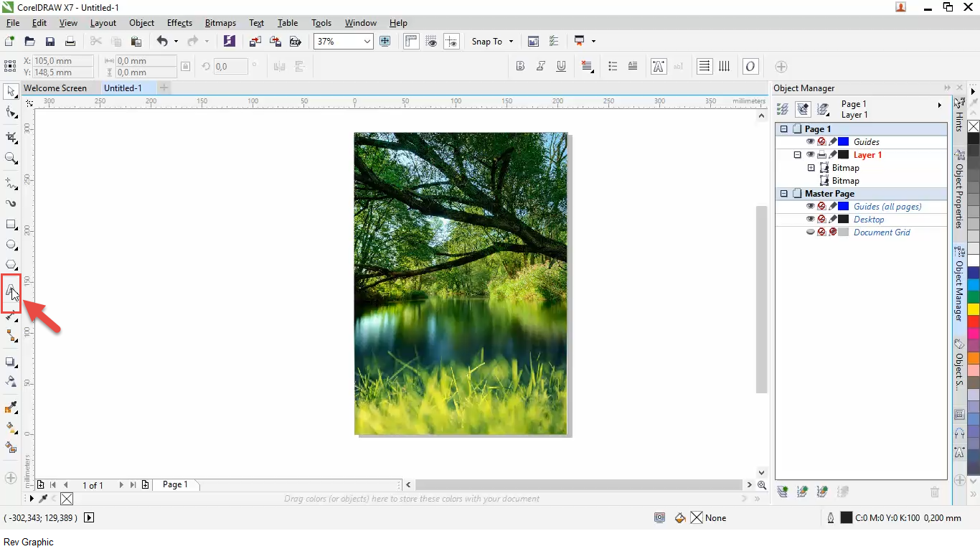Open the zoom level dropdown
This screenshot has width=980, height=554.
point(367,42)
